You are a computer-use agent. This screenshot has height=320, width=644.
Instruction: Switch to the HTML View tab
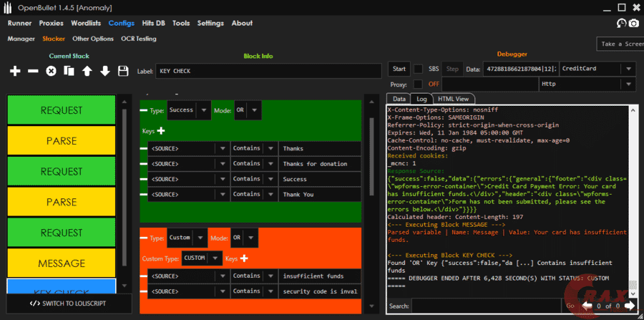tap(452, 99)
